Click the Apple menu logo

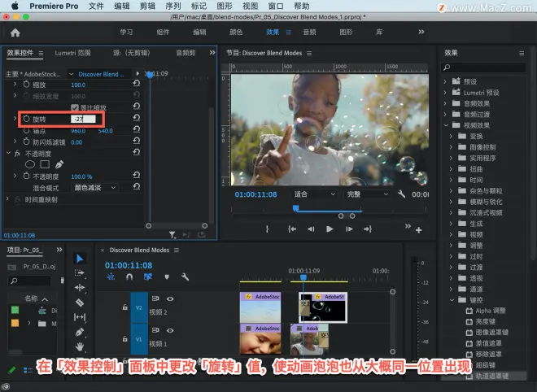15,6
